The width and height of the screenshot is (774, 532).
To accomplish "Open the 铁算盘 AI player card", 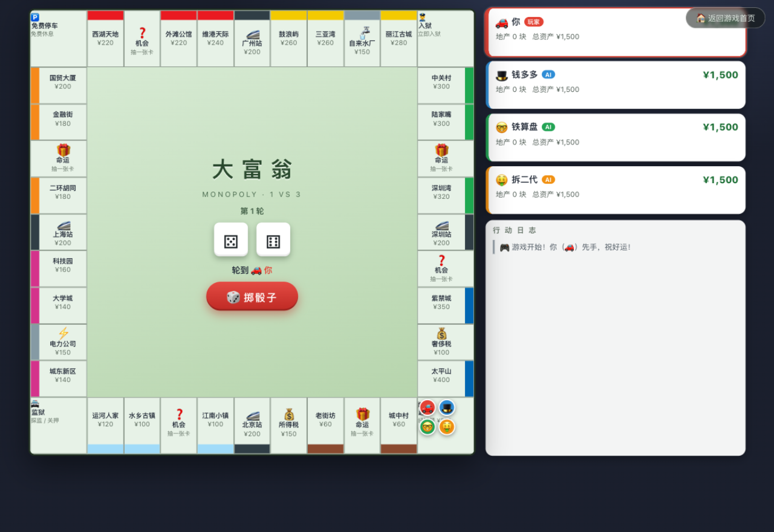I will 616,137.
